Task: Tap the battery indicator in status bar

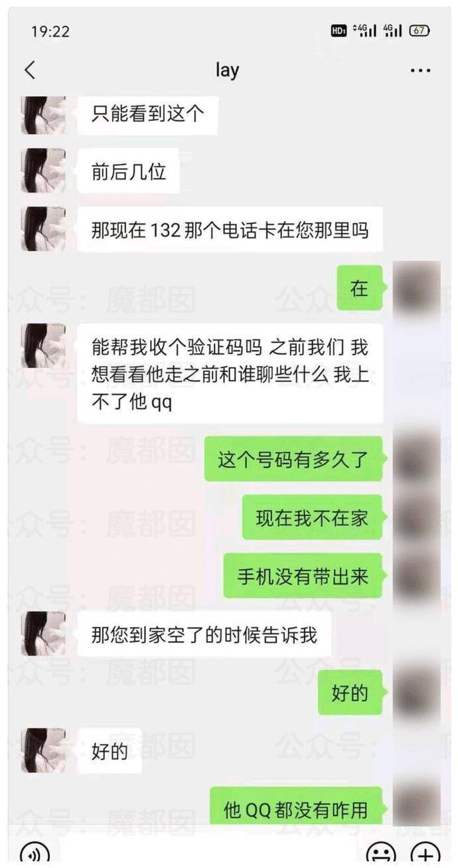Action: [420, 31]
